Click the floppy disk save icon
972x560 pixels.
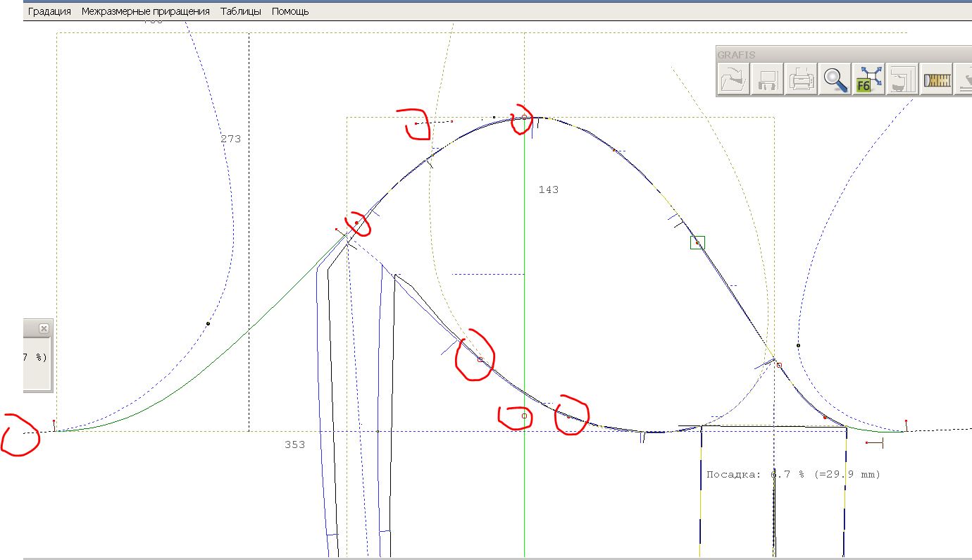pyautogui.click(x=767, y=79)
